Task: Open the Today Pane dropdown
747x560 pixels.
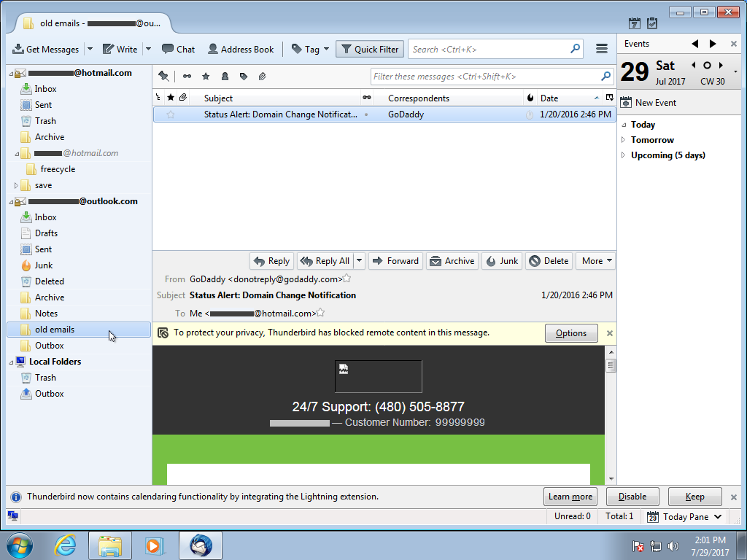Action: tap(686, 516)
